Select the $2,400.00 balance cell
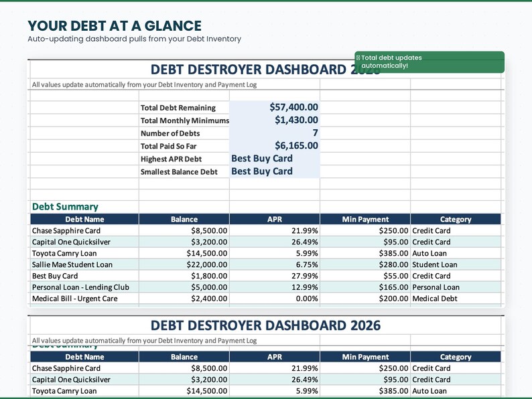532x399 pixels. (184, 299)
